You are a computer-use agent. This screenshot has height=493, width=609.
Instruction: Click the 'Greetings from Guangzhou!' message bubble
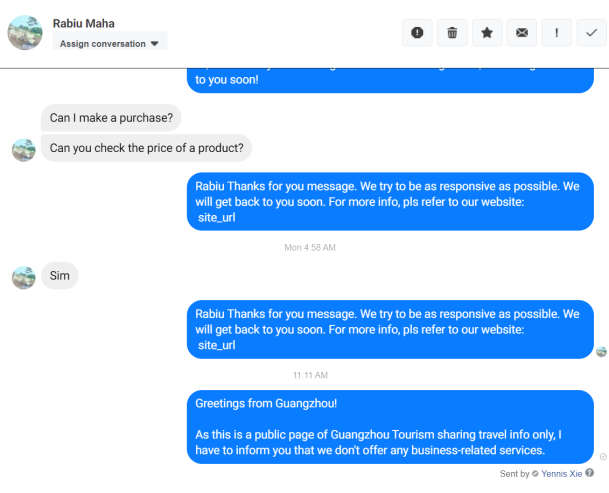[x=392, y=427]
